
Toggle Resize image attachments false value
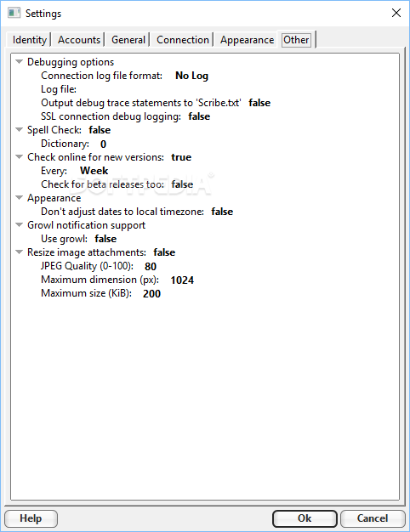click(x=164, y=252)
